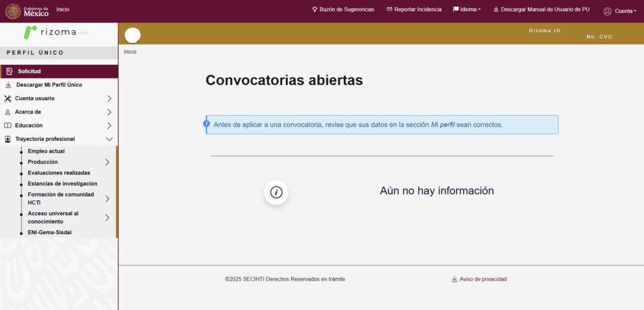The height and width of the screenshot is (310, 644).
Task: Click the Rizoma ID label
Action: click(545, 31)
